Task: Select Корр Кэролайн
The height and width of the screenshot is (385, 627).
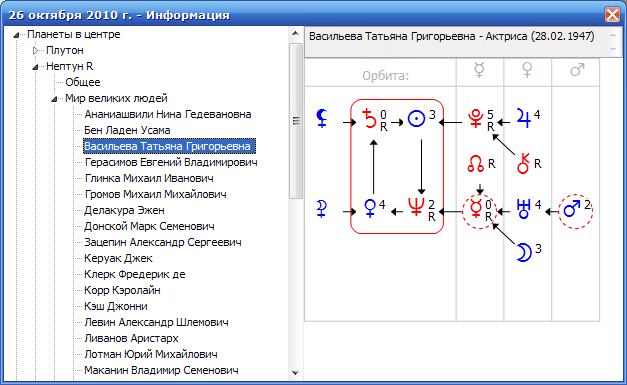Action: point(122,290)
